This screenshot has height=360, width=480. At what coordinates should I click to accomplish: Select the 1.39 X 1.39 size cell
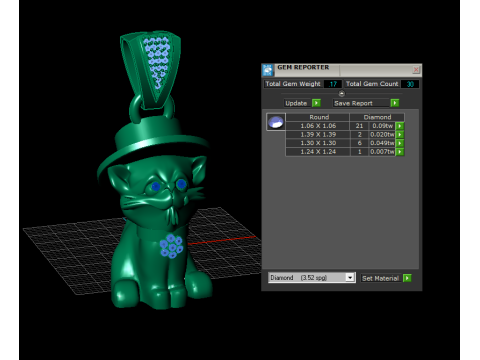click(x=318, y=135)
